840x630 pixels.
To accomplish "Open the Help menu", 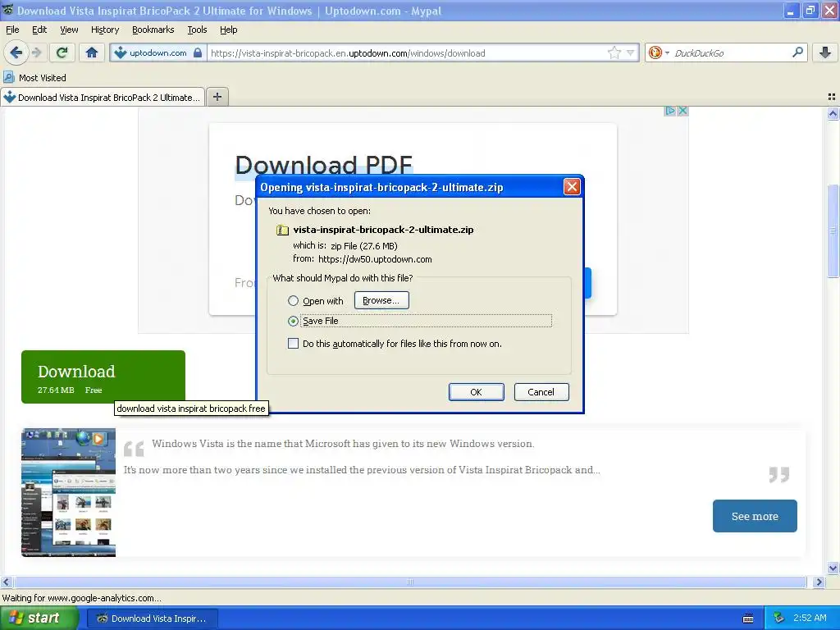I will tap(228, 30).
